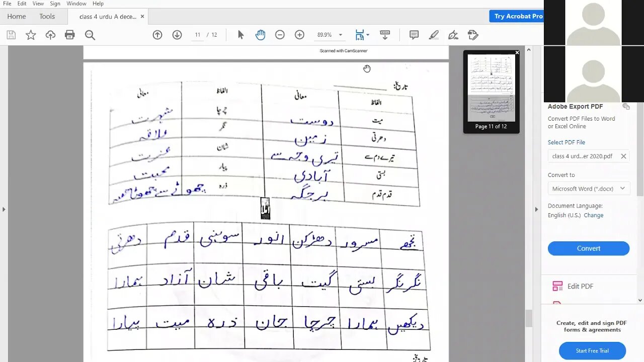Go to previous page arrow

point(157,35)
